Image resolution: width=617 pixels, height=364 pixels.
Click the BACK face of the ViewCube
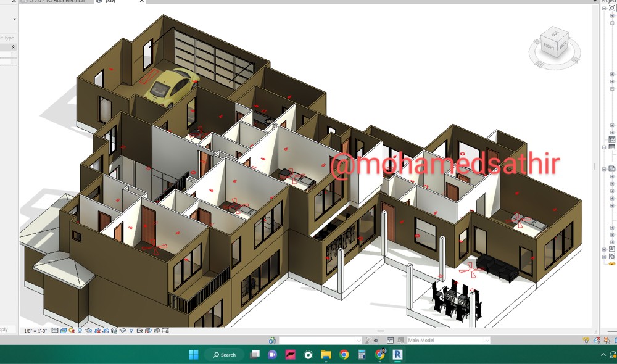point(563,44)
